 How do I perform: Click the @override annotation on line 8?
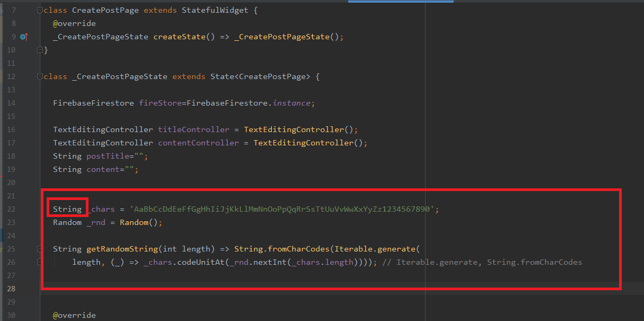click(74, 23)
